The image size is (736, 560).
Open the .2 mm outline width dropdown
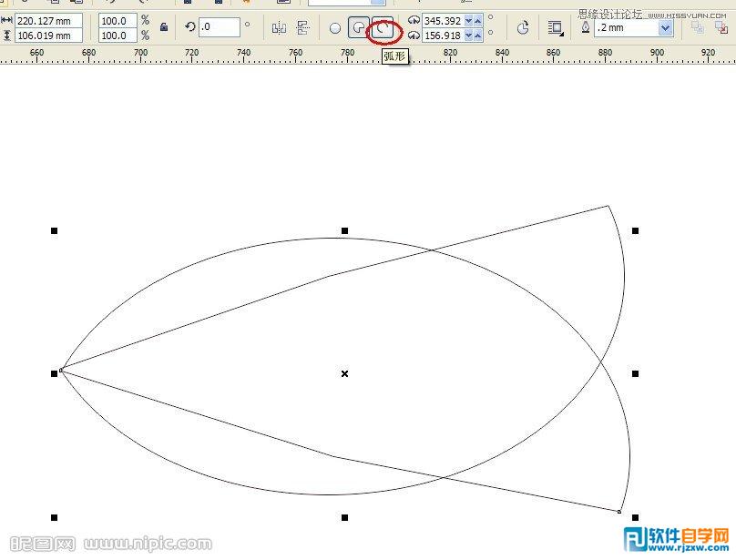tap(668, 28)
